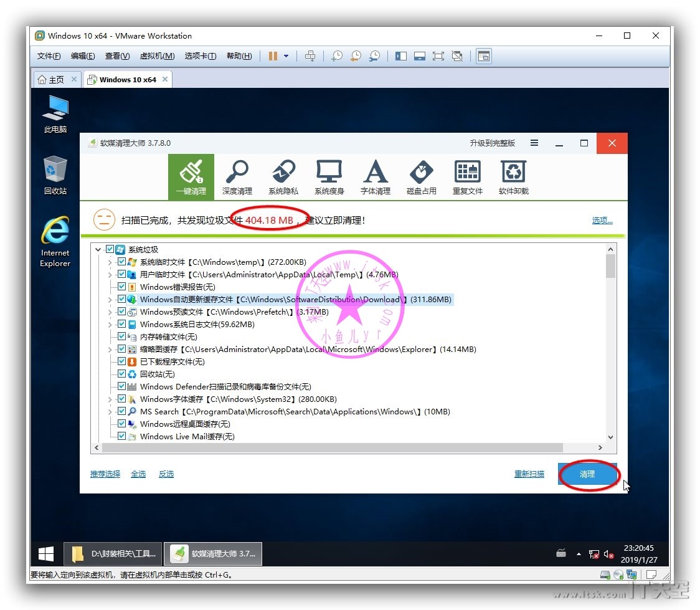
Task: Open the dropdown arrow next to pause button
Action: pos(286,56)
